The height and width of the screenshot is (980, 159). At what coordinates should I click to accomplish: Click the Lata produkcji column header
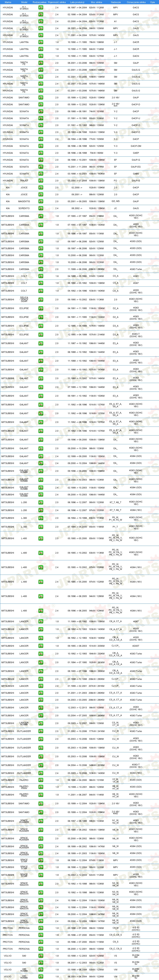(77, 2)
